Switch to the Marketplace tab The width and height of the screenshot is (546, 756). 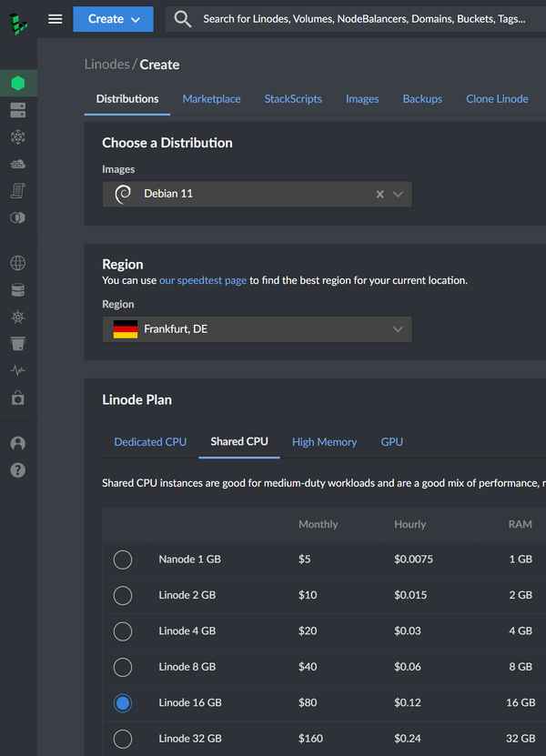coord(211,99)
